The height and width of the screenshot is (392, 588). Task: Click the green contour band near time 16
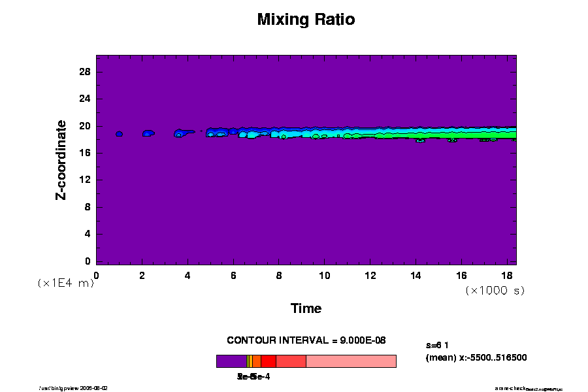click(x=461, y=136)
